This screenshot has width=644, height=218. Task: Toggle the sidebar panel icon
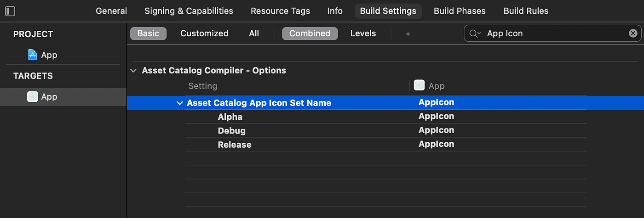pyautogui.click(x=10, y=11)
